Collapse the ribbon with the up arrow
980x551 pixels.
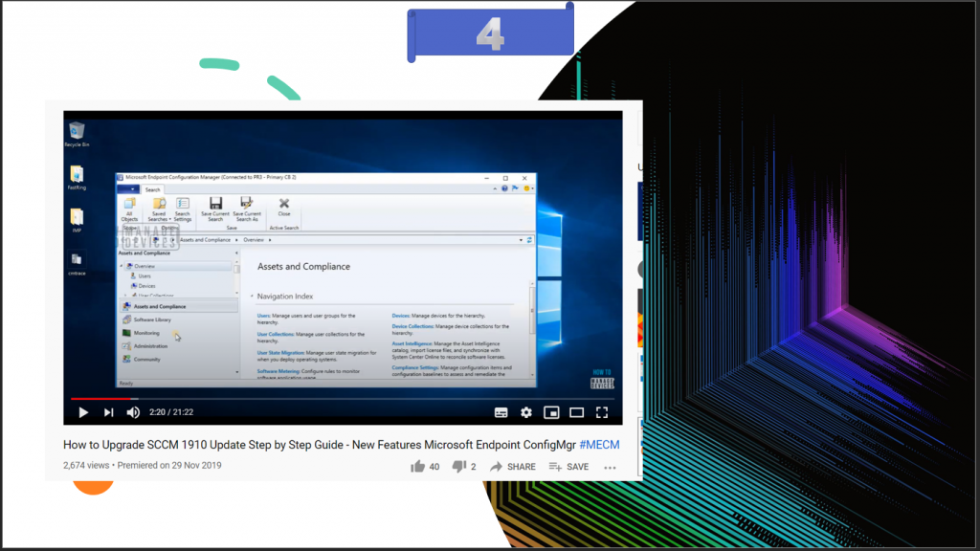495,188
